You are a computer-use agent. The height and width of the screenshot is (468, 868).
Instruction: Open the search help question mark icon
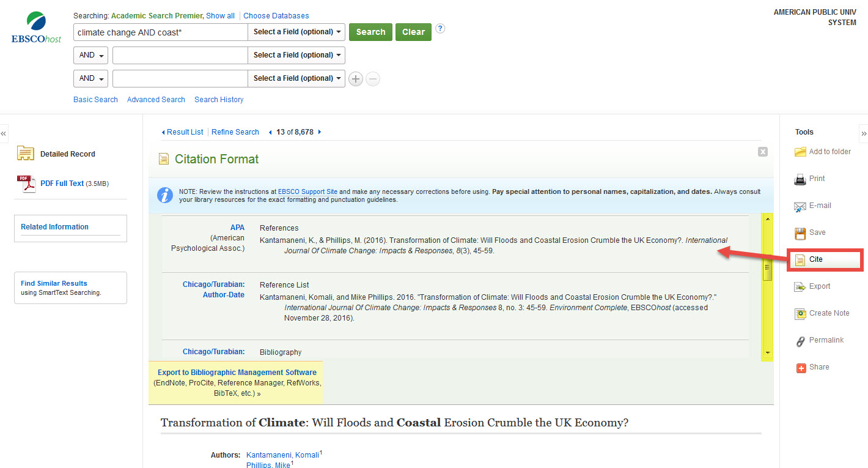tap(440, 28)
